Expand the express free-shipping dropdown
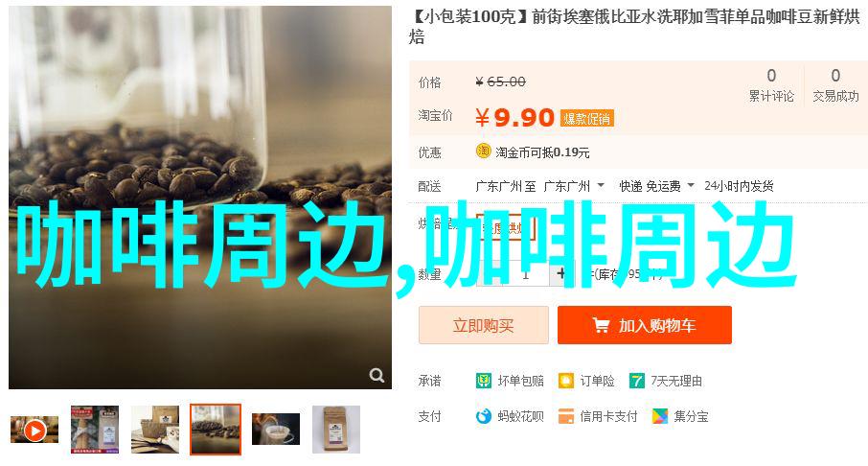Screen dimensions: 868x466 656,186
